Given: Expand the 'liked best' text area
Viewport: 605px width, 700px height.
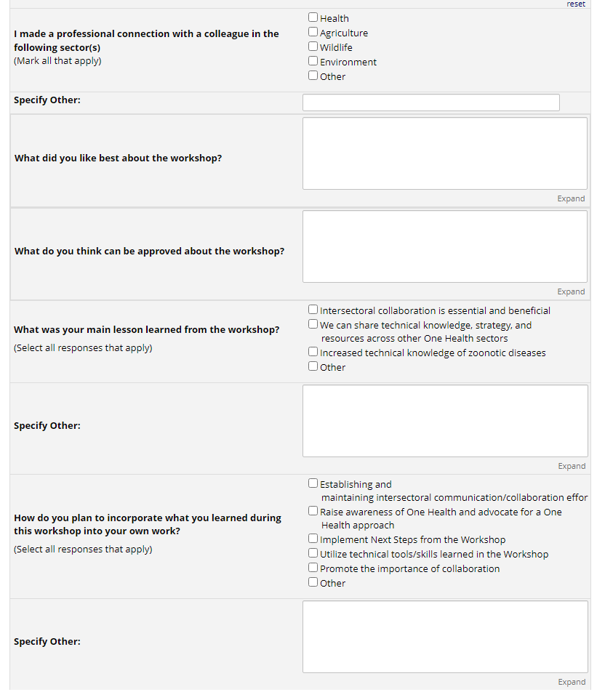Looking at the screenshot, I should click(571, 198).
